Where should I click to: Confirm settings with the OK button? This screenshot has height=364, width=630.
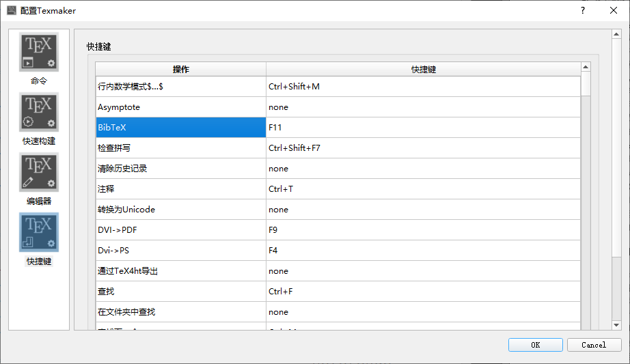click(535, 345)
